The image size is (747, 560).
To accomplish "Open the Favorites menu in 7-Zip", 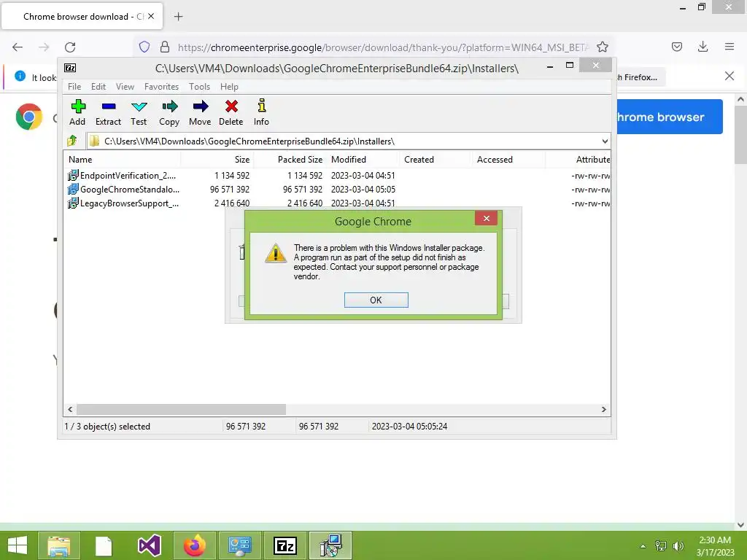I will [161, 87].
